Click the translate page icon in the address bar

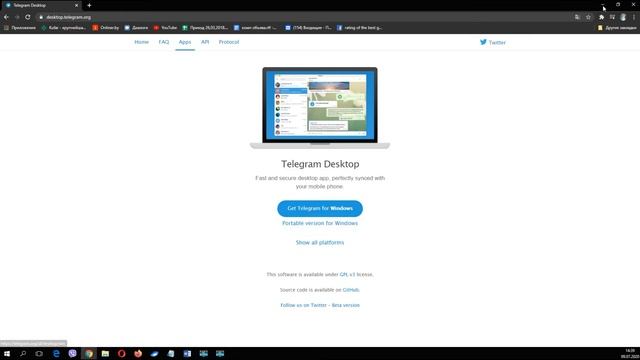click(577, 17)
